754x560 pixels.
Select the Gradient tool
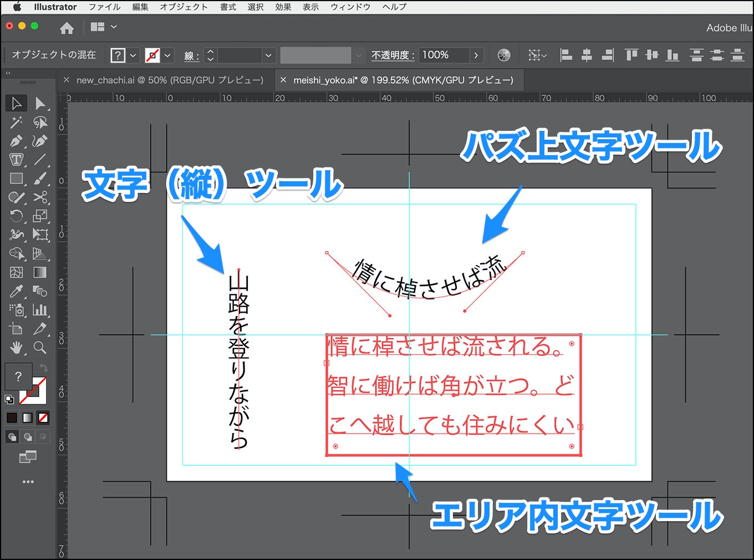(x=40, y=272)
